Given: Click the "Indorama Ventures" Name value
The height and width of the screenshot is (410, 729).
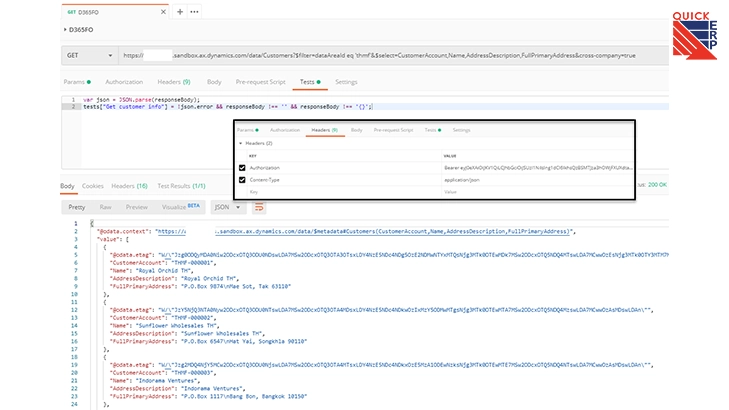Looking at the screenshot, I should coord(168,381).
